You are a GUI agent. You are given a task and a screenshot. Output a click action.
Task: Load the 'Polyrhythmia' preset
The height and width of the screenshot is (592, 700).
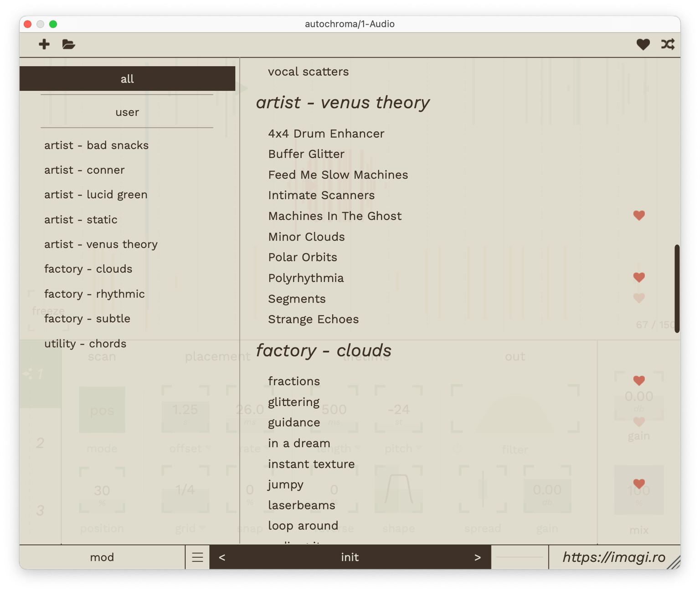click(x=306, y=278)
